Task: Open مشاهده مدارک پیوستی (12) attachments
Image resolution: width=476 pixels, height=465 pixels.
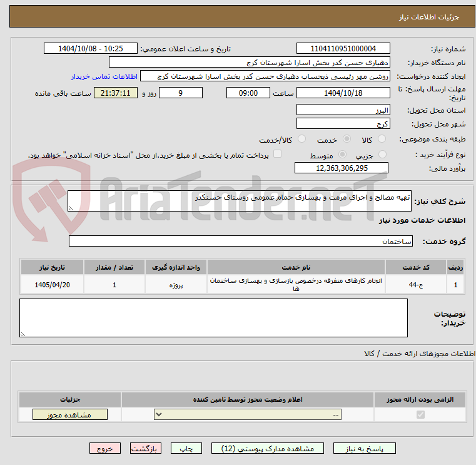Action: coord(268,448)
